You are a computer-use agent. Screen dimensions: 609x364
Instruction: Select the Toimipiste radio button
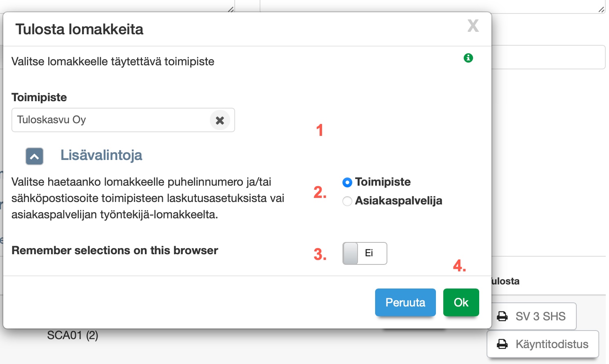[347, 182]
